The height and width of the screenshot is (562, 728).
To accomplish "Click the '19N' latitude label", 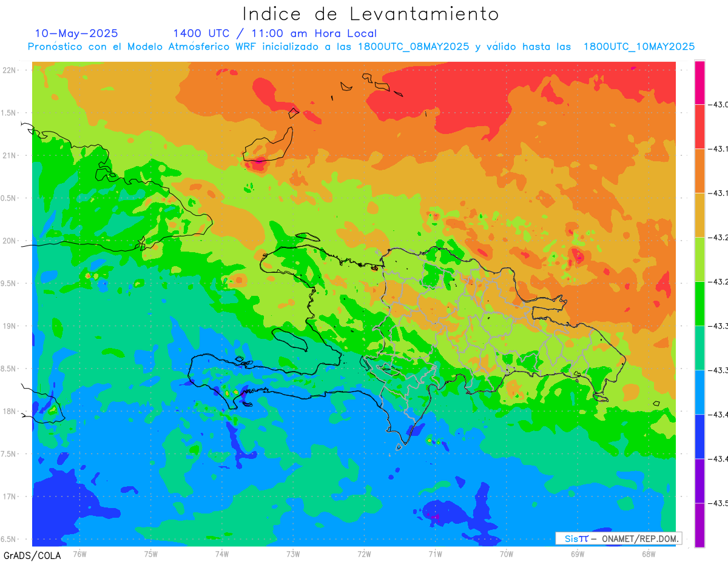I will point(9,326).
